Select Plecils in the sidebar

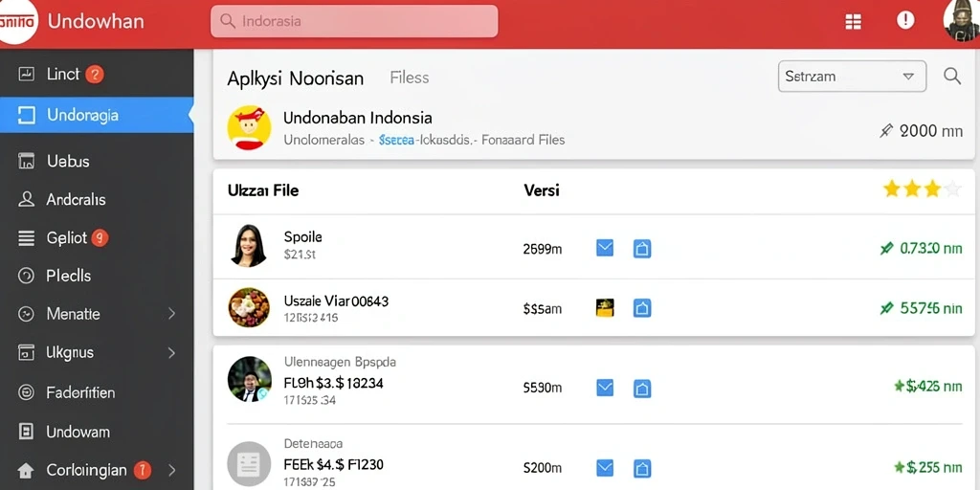coord(97,276)
